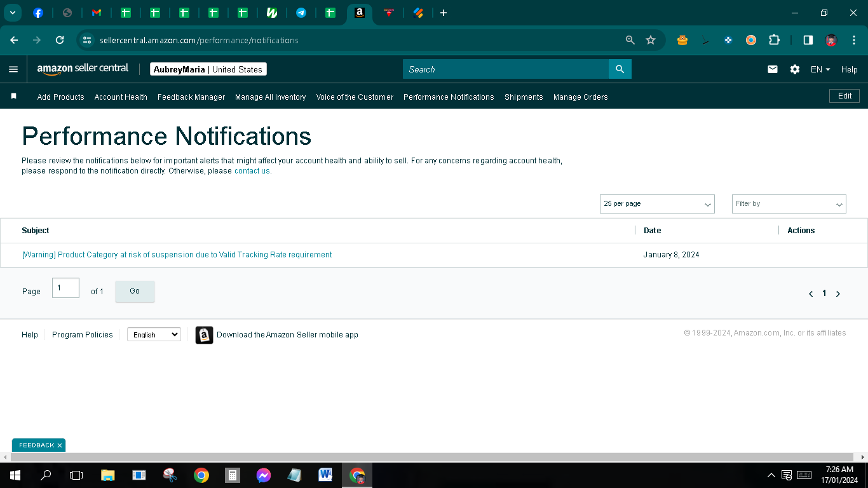Open Add Products in navigation bar
868x488 pixels.
click(x=61, y=97)
